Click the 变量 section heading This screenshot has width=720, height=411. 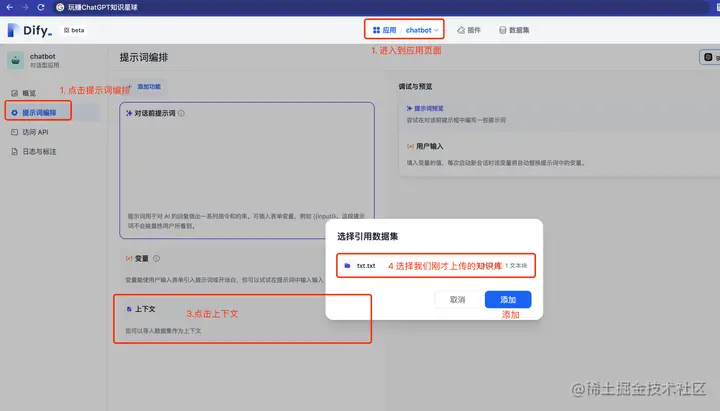(x=141, y=259)
